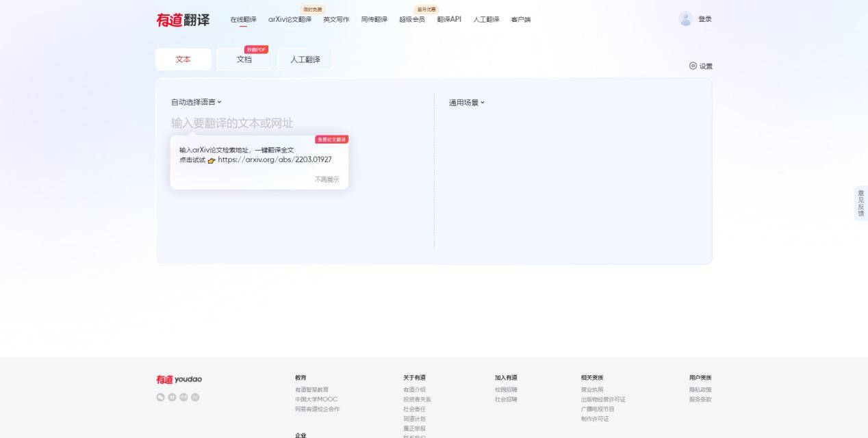The width and height of the screenshot is (868, 438).
Task: Dismiss tip with 不再展示
Action: 327,179
